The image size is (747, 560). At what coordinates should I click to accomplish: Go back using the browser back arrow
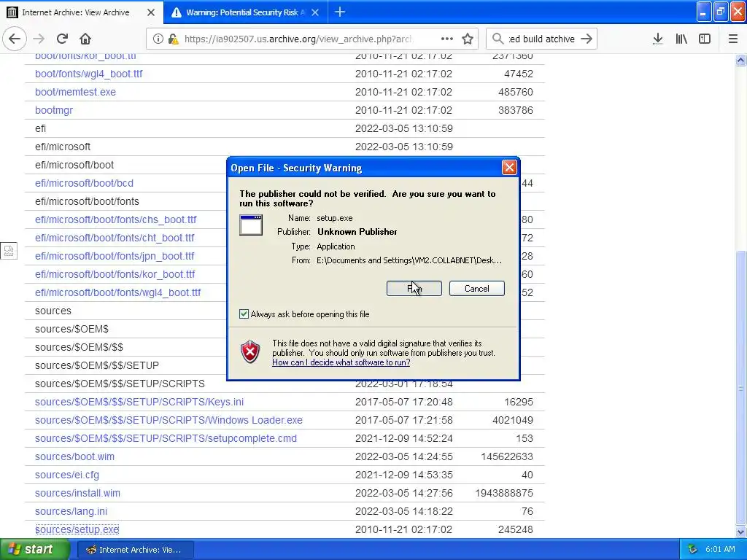pyautogui.click(x=15, y=39)
